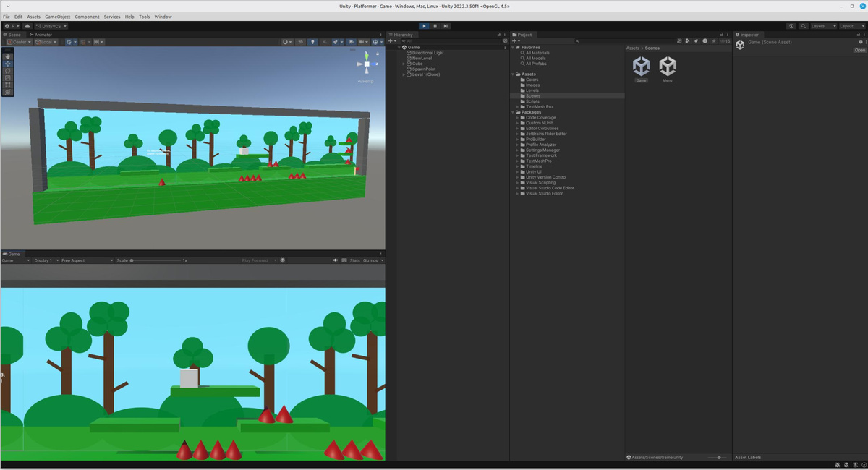Click the favorites star icon in Project toolbar

pos(712,41)
